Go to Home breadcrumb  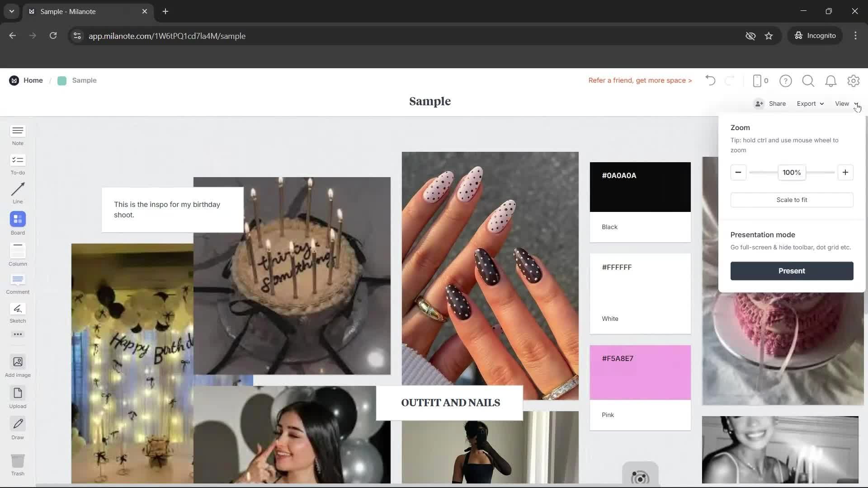click(33, 80)
